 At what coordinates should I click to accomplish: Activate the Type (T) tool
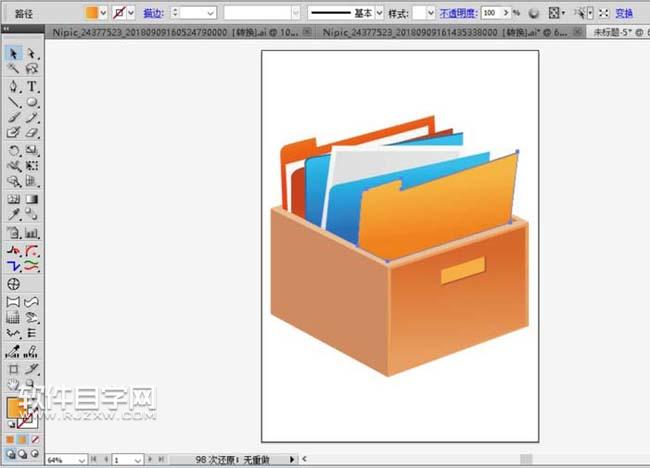pyautogui.click(x=32, y=86)
